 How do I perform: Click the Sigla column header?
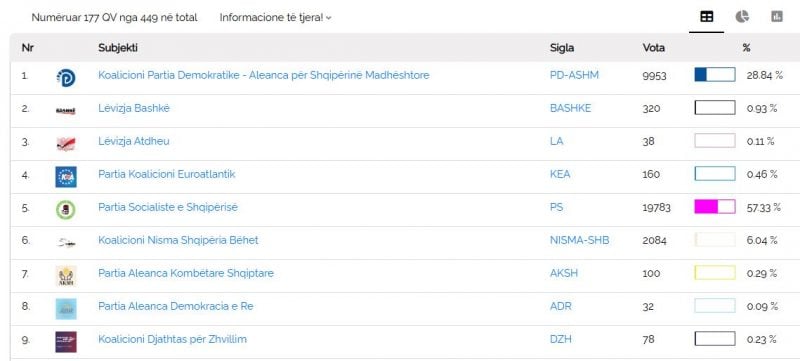pyautogui.click(x=562, y=48)
